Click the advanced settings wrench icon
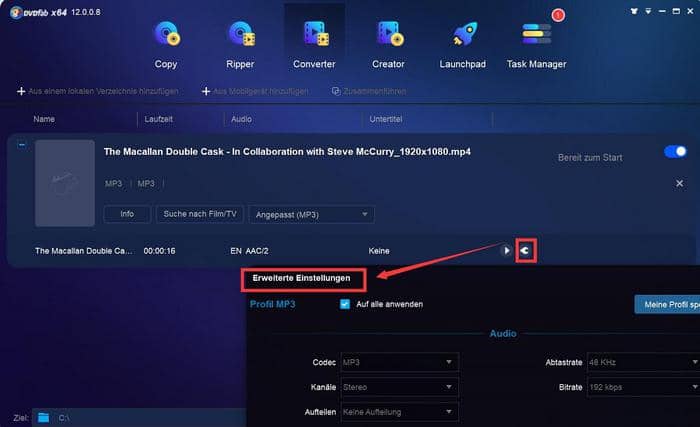 pyautogui.click(x=525, y=250)
